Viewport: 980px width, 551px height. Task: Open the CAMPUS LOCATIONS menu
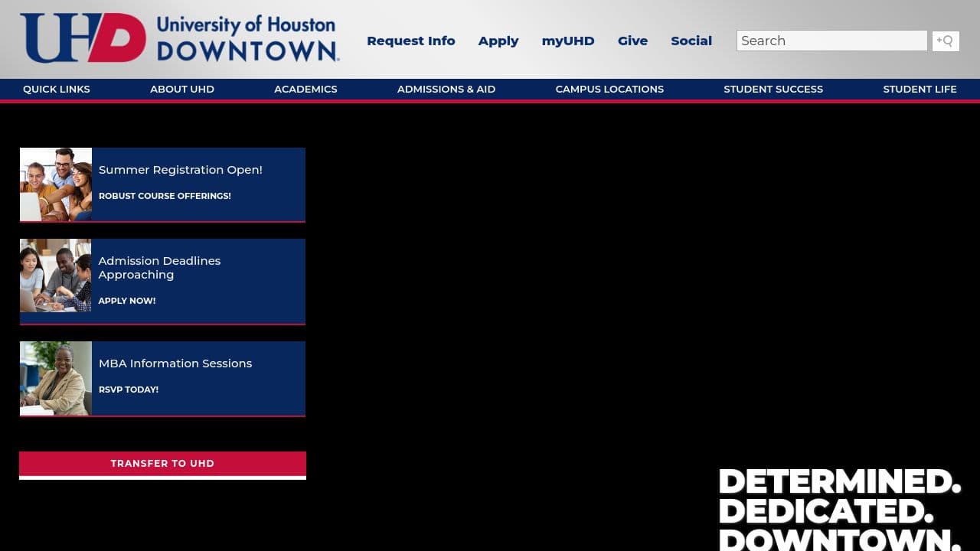(x=609, y=89)
